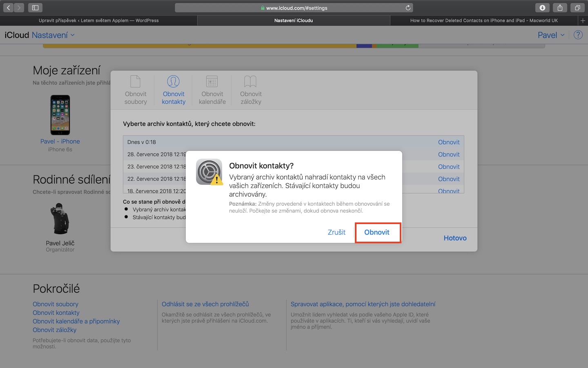Viewport: 588px width, 368px height.
Task: Open Pavel Jelič family member photo
Action: [x=60, y=218]
